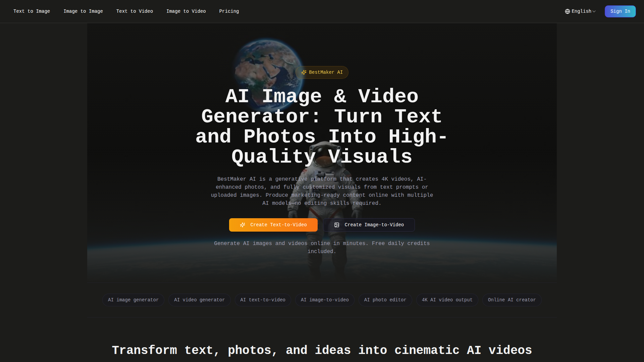
Task: Go to Image to Image page
Action: [83, 11]
